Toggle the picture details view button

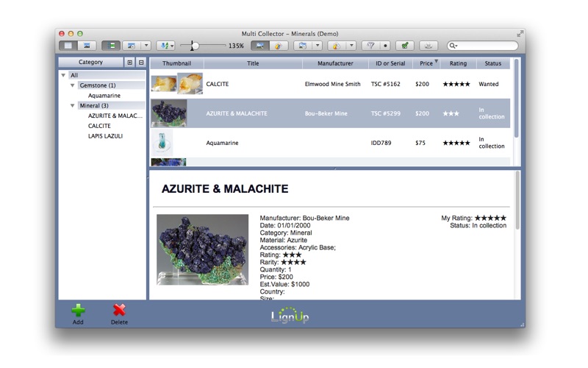pos(260,46)
